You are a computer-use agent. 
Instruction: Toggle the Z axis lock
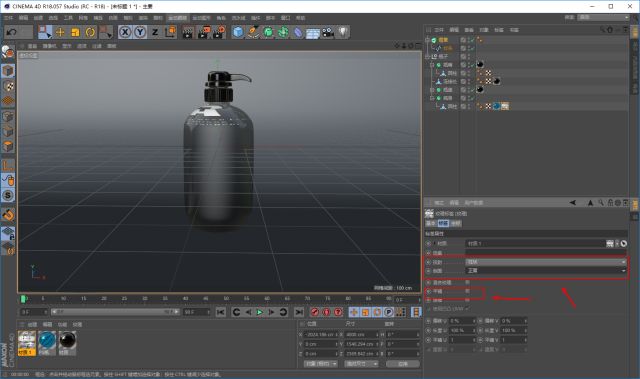pyautogui.click(x=155, y=32)
